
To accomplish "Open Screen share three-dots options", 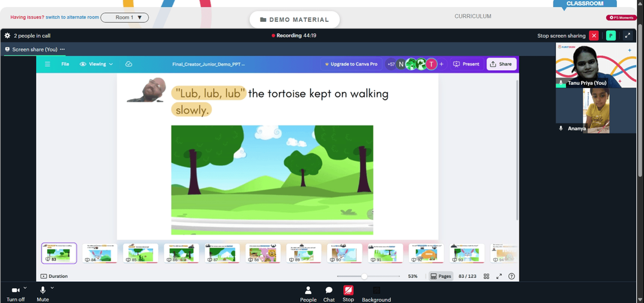I will click(x=62, y=49).
